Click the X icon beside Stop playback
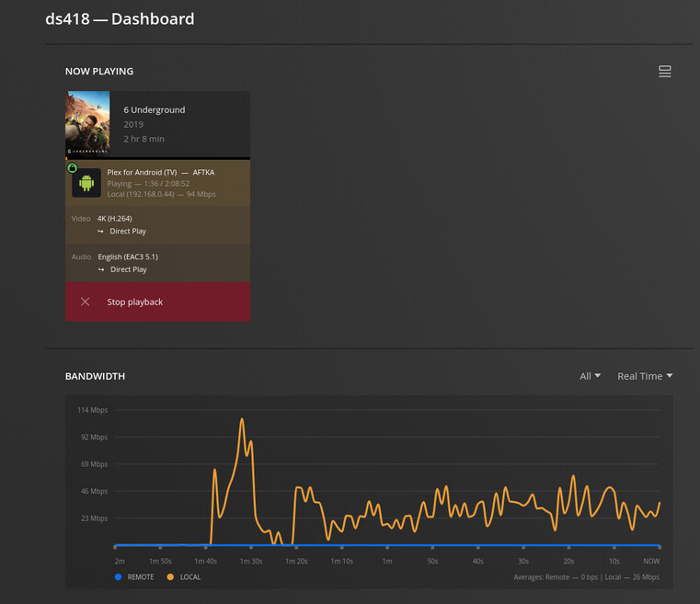Screen dimensions: 700x604 86,302
